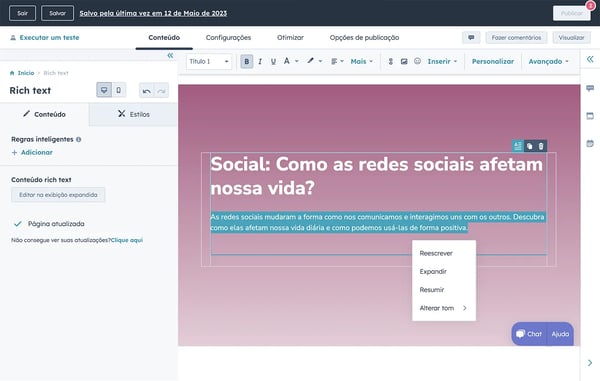Open the Avançado dropdown
The image size is (600, 381).
548,61
